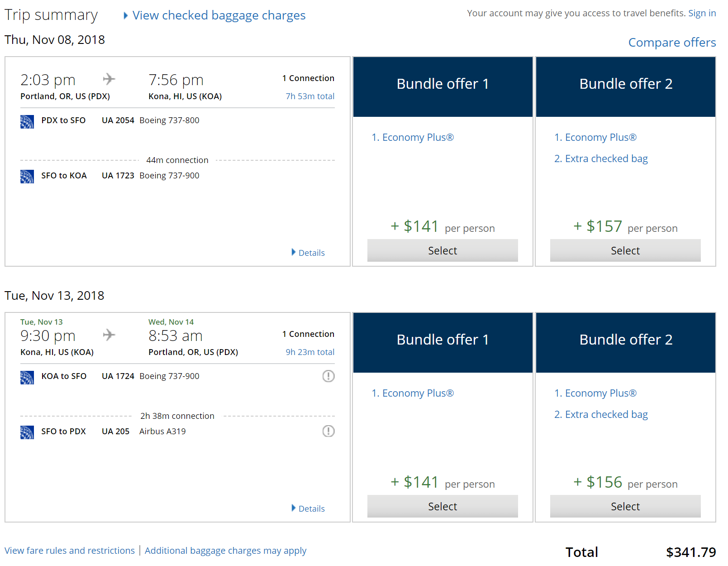
Task: Click United logo next to SFO to PDX
Action: (x=27, y=432)
